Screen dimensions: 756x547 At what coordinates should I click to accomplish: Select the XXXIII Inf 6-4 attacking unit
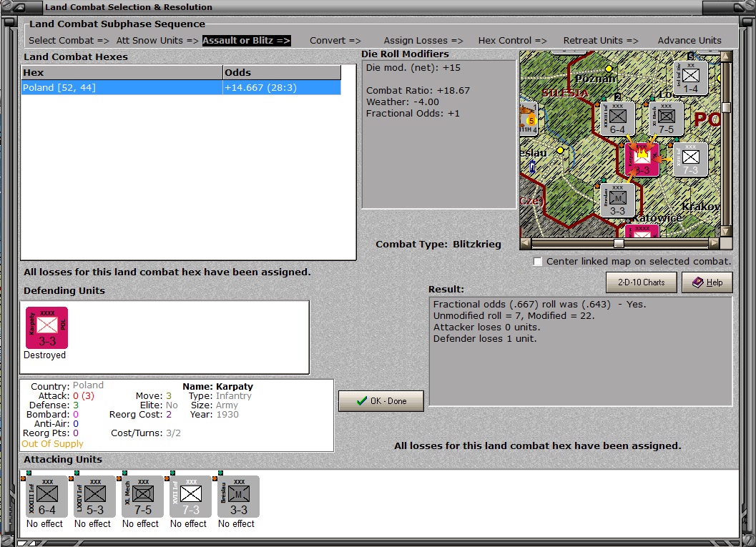point(46,496)
